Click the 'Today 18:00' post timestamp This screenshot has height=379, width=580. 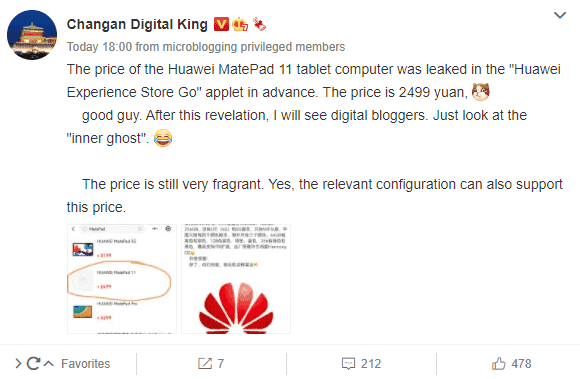[99, 47]
